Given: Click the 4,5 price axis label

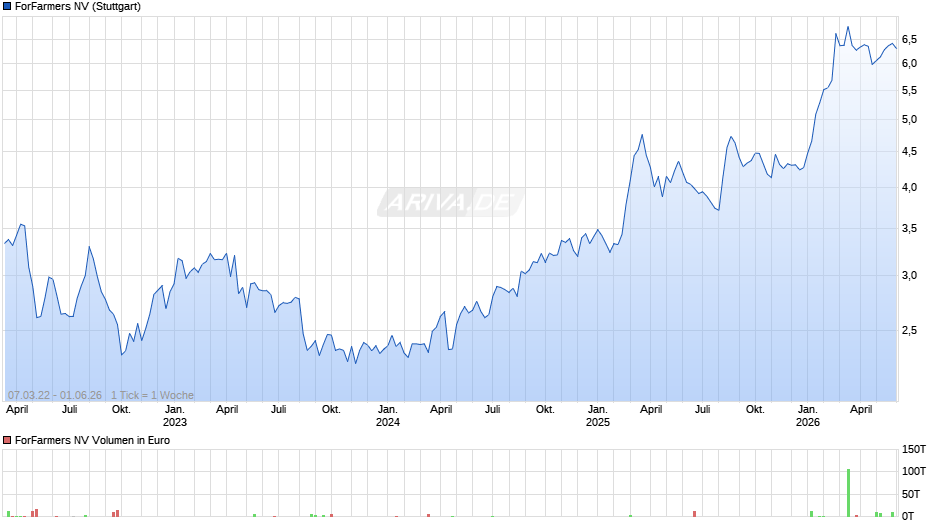Looking at the screenshot, I should click(909, 152).
